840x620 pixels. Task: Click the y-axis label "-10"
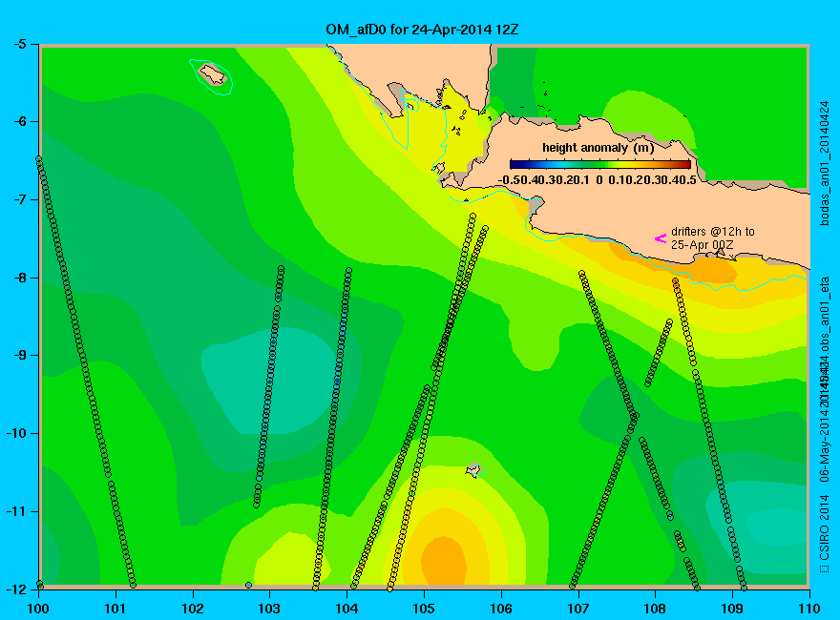pos(15,433)
